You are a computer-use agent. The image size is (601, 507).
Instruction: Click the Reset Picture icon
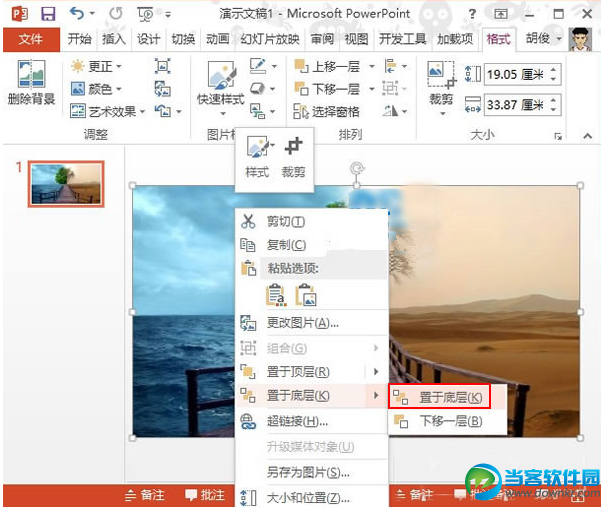tap(163, 111)
